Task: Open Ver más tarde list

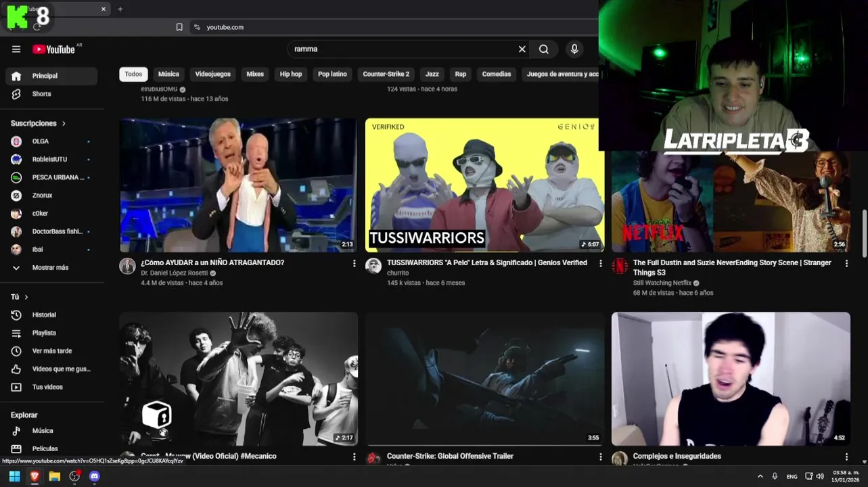Action: tap(51, 351)
